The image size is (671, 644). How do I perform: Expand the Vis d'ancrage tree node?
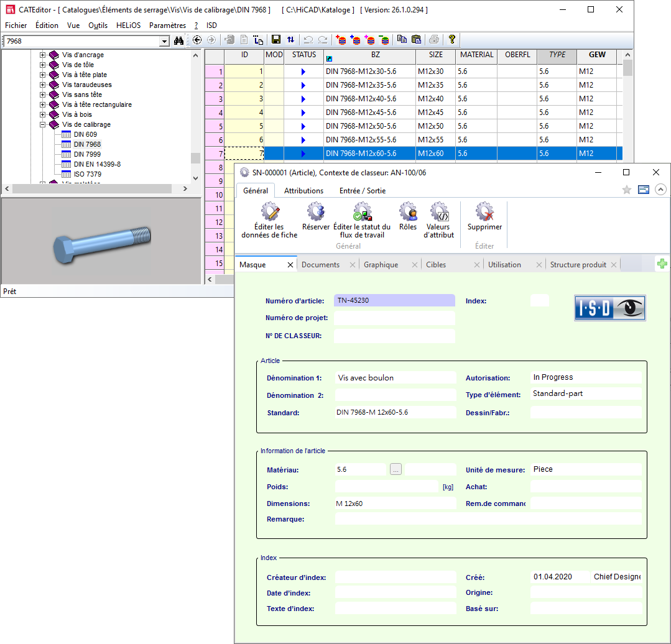43,55
